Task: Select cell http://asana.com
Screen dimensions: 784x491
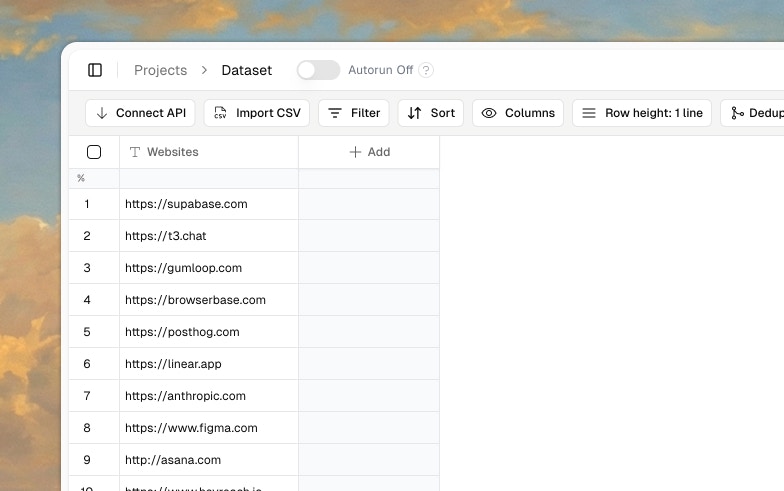Action: (209, 460)
